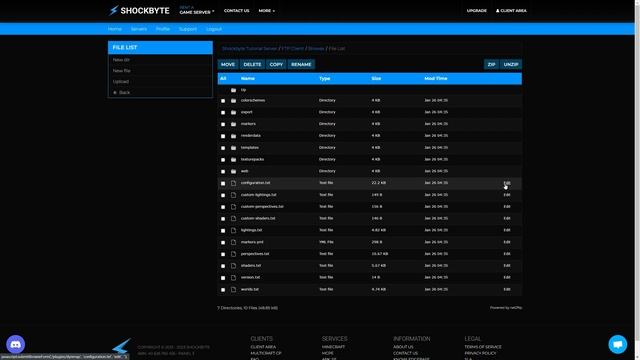Select the colorschemes directory checkbox

[x=223, y=101]
